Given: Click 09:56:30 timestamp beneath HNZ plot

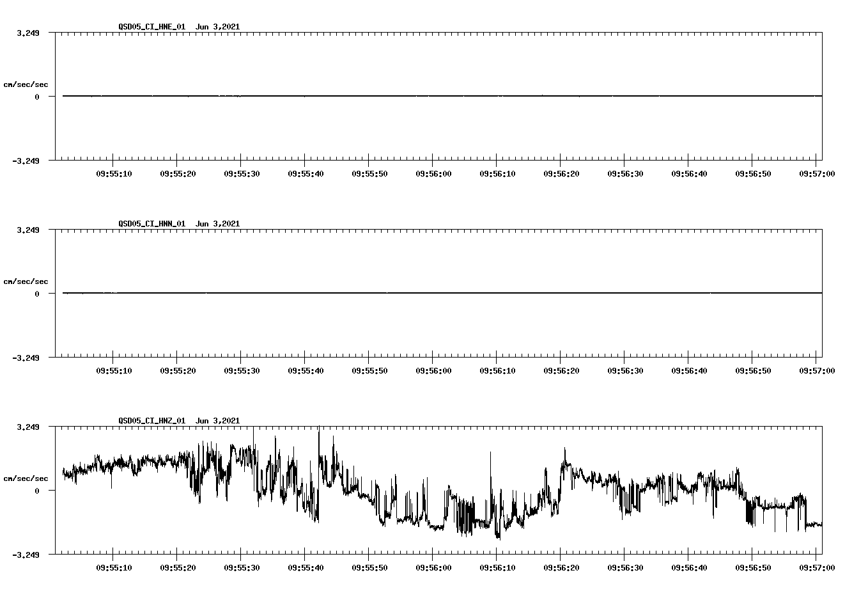Looking at the screenshot, I should [625, 567].
